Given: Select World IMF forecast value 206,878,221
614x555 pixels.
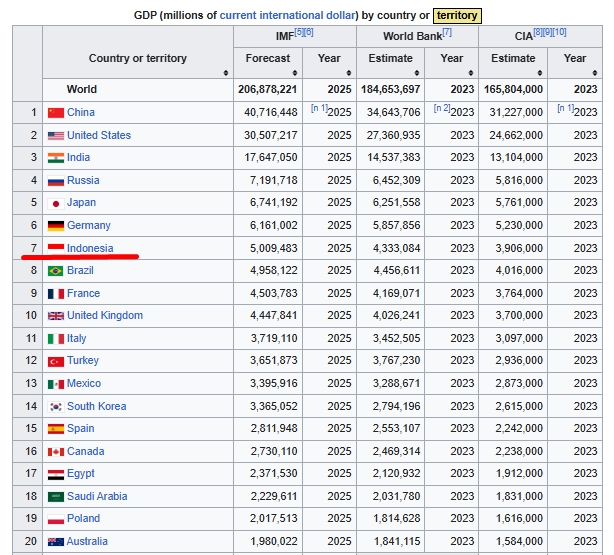Looking at the screenshot, I should (x=267, y=89).
